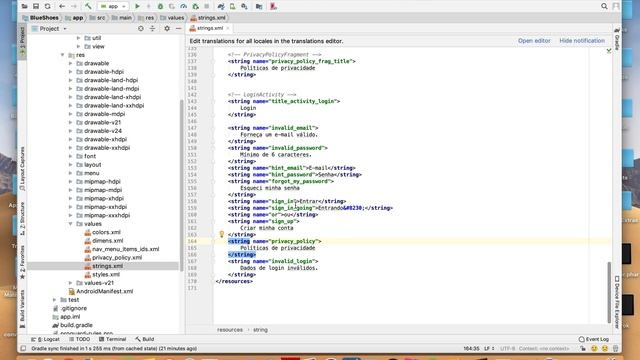
Task: Open Project panel settings gear
Action: 167,29
